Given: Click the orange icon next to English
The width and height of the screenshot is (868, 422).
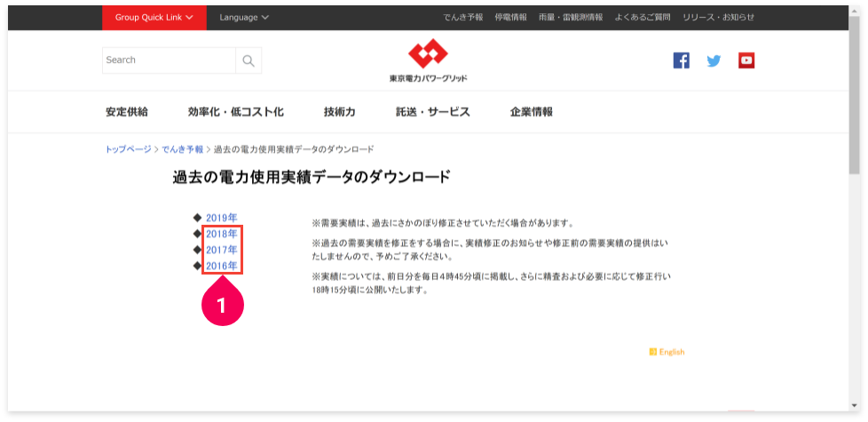Looking at the screenshot, I should click(x=652, y=352).
